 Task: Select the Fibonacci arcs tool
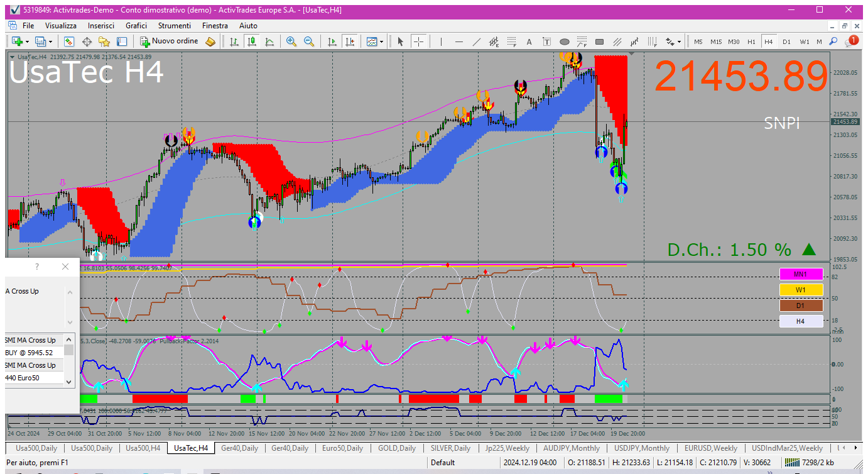click(582, 41)
